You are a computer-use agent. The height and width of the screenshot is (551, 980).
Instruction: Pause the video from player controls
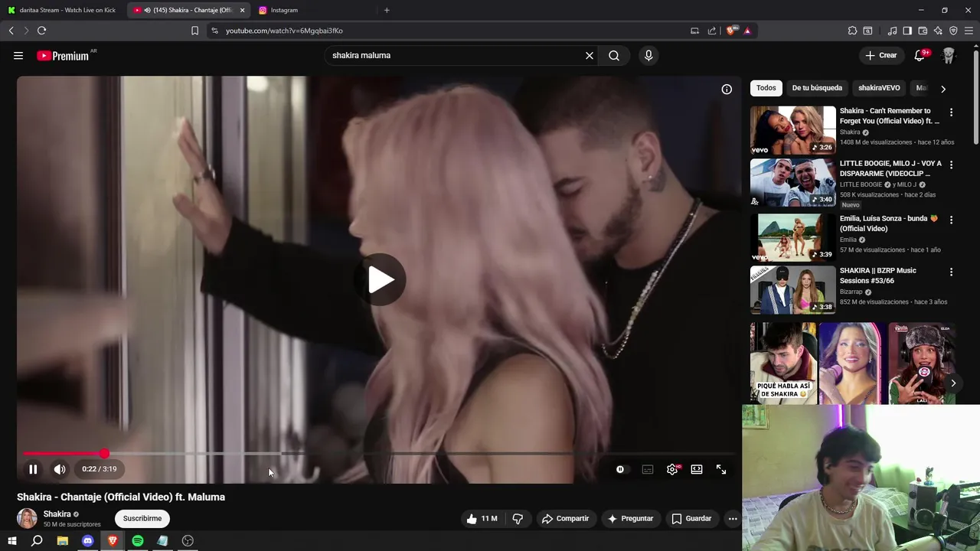[33, 469]
